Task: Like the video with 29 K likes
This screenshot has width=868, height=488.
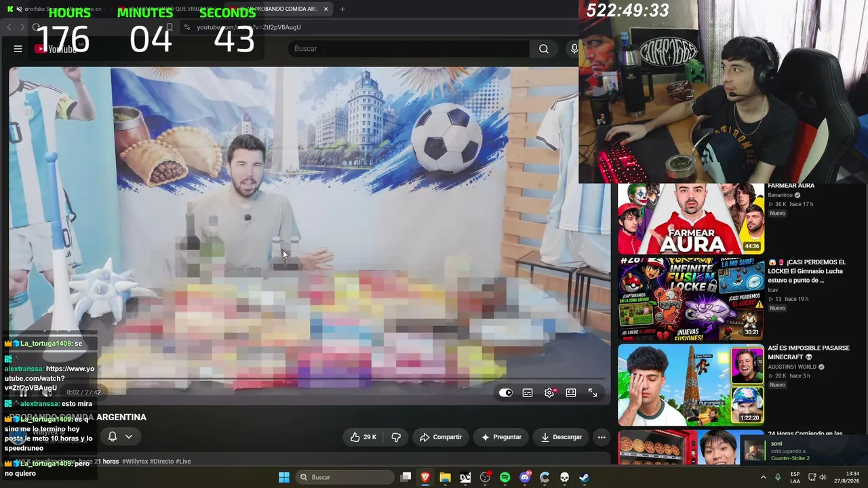Action: click(x=363, y=437)
